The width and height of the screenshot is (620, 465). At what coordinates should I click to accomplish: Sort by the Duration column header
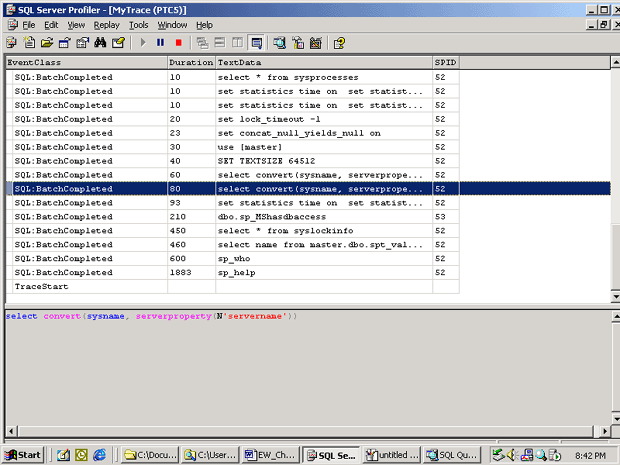click(x=190, y=62)
